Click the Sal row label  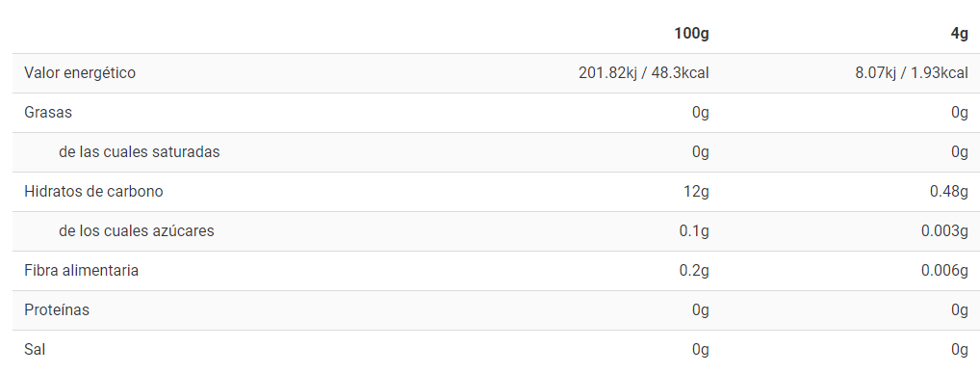coord(35,350)
